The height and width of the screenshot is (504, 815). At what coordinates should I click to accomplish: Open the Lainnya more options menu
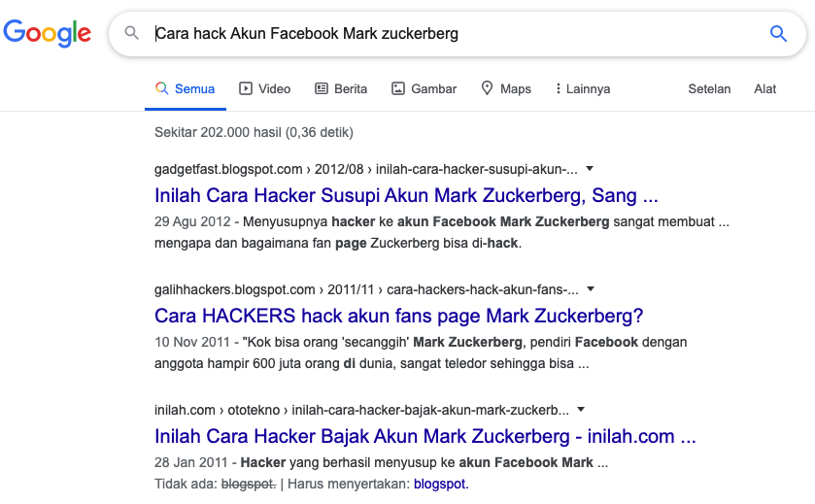point(582,88)
